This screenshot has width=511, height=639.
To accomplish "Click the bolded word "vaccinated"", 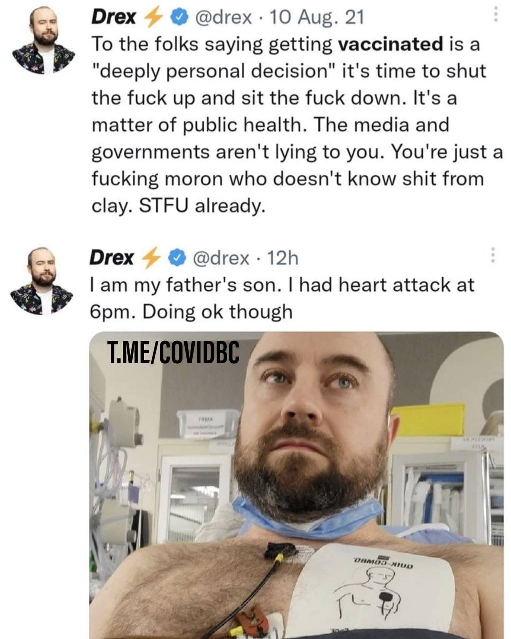I will tap(390, 44).
